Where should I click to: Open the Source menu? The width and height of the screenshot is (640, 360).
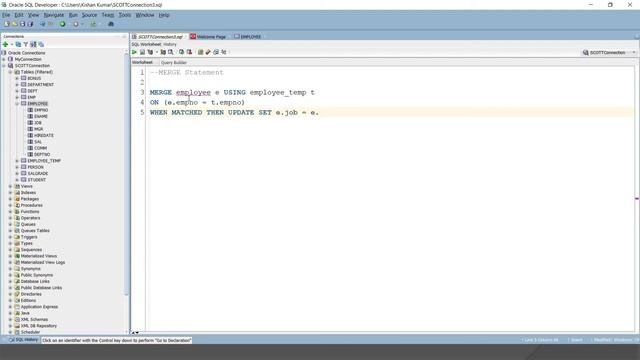pos(89,15)
